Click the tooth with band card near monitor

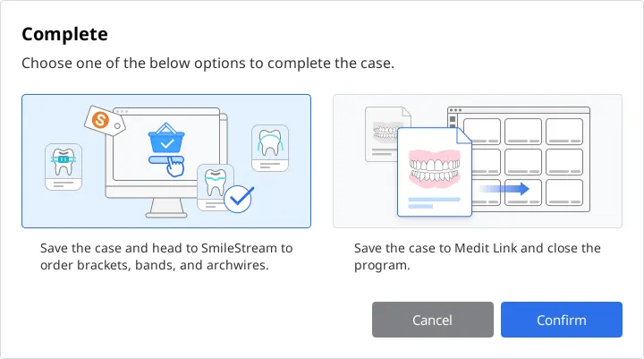pyautogui.click(x=214, y=187)
